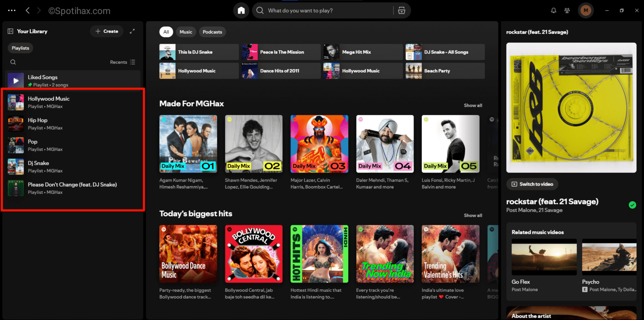Open Hollywood Music playlist in the library

(x=73, y=102)
